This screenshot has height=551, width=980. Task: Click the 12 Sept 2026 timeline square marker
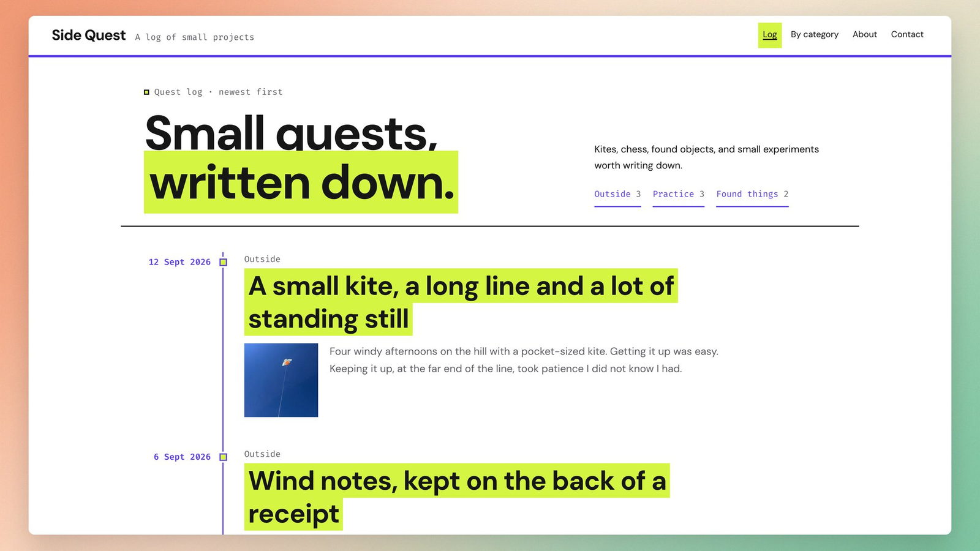point(224,262)
